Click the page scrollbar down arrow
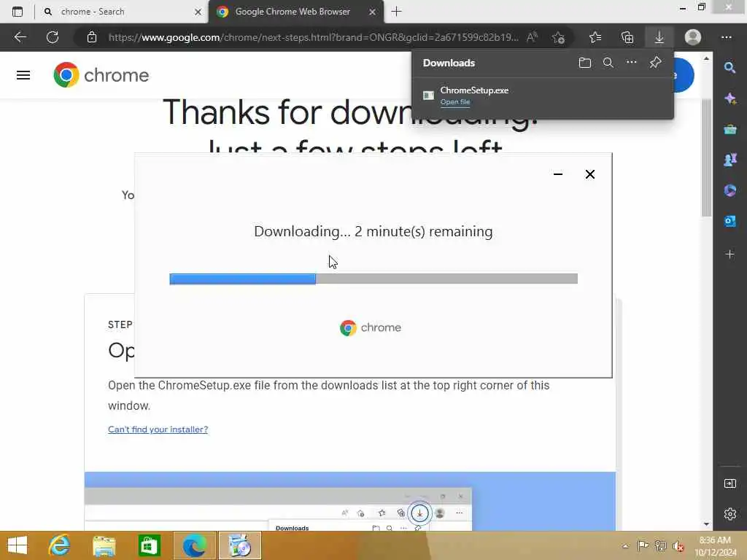 [706, 524]
